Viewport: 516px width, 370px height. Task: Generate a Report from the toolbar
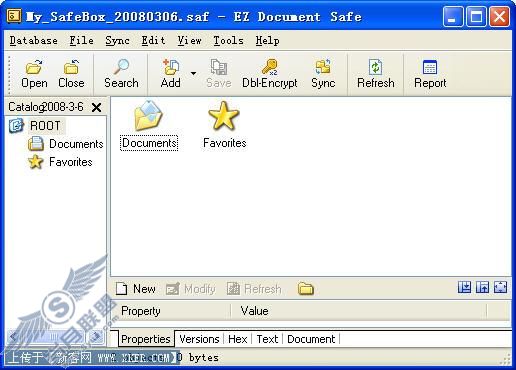[x=430, y=74]
